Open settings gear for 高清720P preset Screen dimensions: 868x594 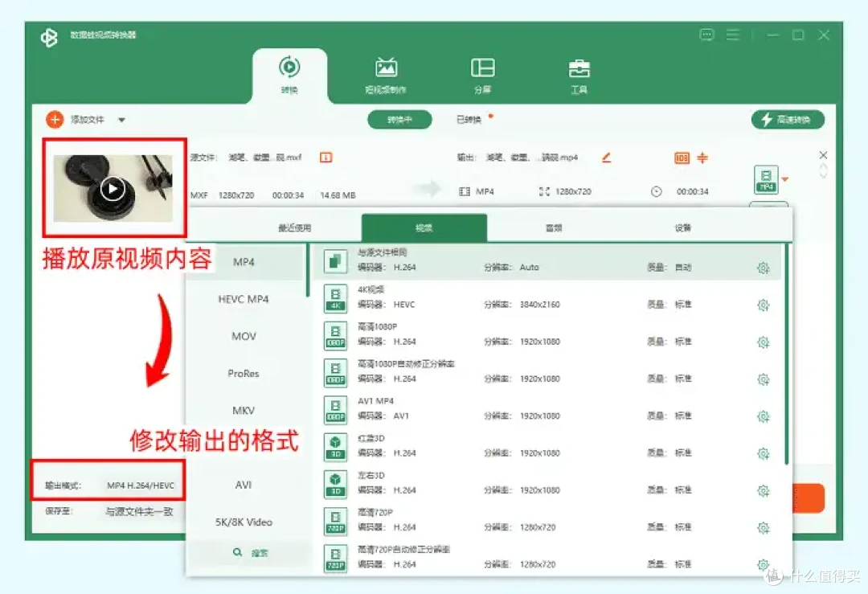click(x=764, y=527)
